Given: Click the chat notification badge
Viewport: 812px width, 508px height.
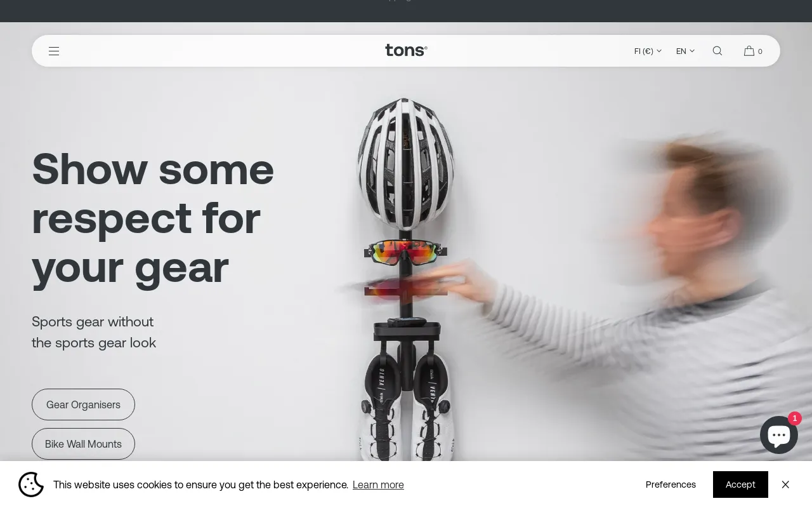Looking at the screenshot, I should click(795, 418).
